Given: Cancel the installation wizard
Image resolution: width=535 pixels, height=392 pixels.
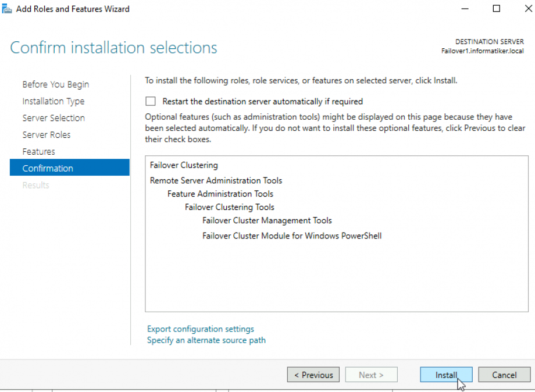Looking at the screenshot, I should tap(504, 375).
